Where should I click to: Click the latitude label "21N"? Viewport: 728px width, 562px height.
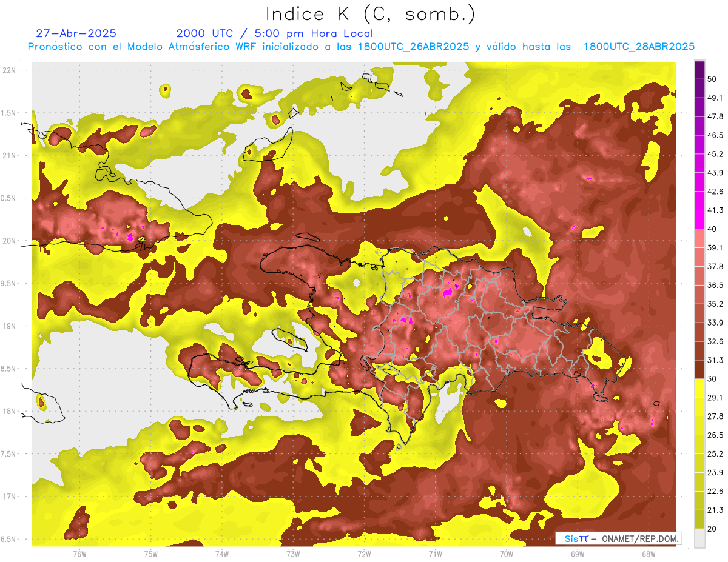10,155
